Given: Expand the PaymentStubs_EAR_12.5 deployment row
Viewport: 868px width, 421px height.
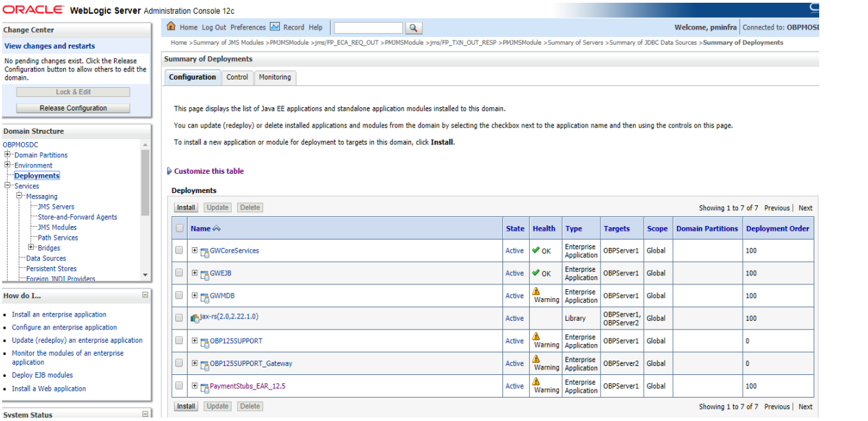Looking at the screenshot, I should [x=194, y=386].
